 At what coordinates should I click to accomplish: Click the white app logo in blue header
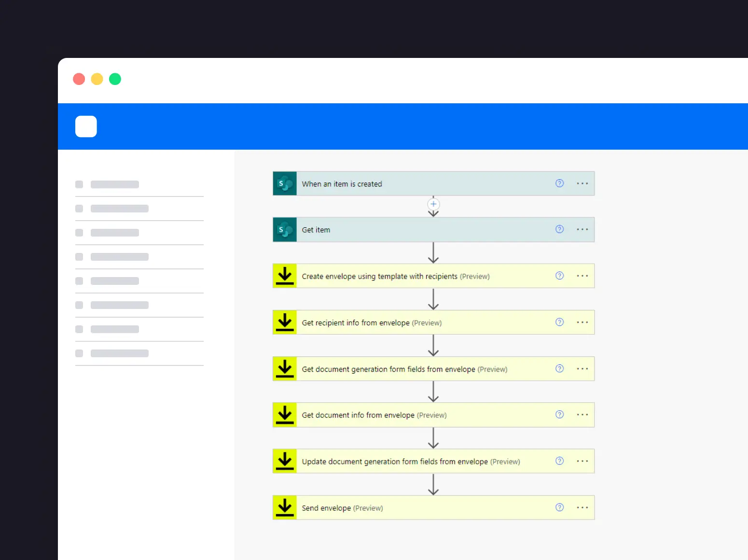(86, 126)
